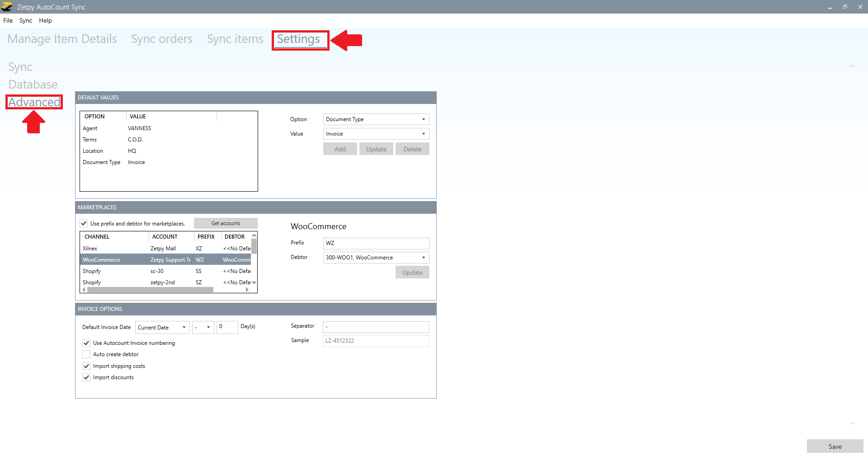Select Database settings section
Viewport: 868px width, 470px height.
click(33, 85)
